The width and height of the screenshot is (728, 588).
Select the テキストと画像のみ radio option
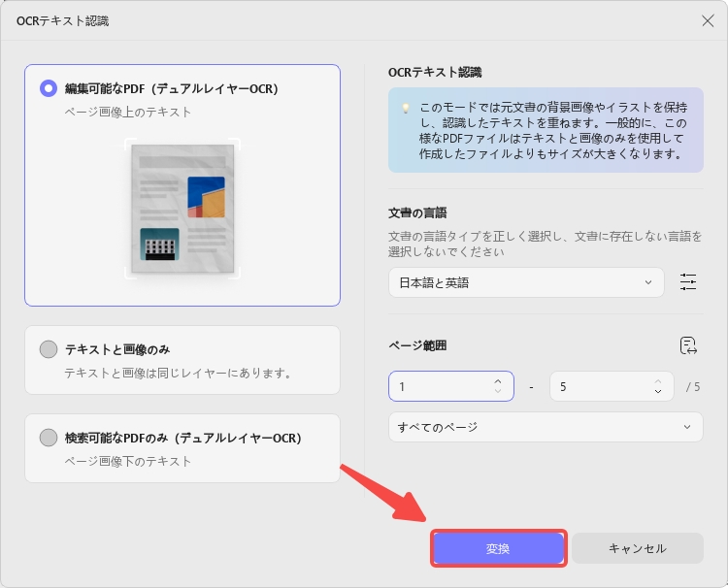(49, 349)
